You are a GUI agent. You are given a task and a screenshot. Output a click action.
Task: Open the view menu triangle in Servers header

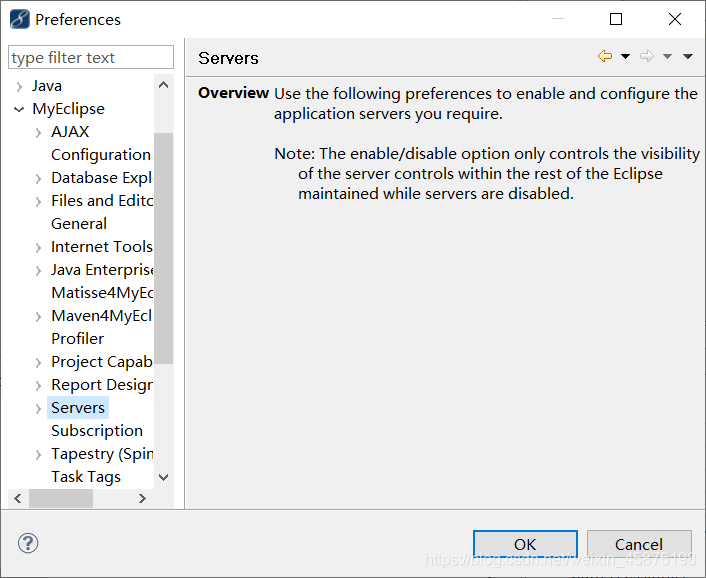[x=688, y=56]
